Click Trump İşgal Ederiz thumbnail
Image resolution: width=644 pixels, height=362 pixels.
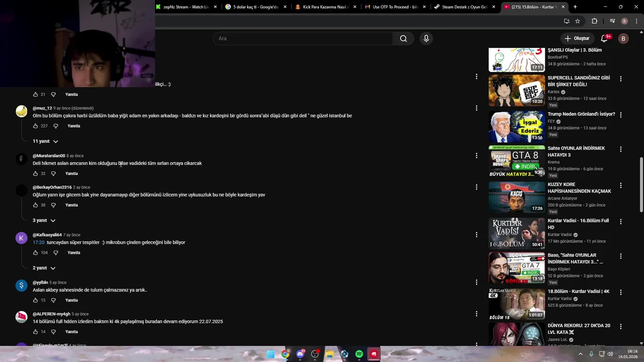517,126
